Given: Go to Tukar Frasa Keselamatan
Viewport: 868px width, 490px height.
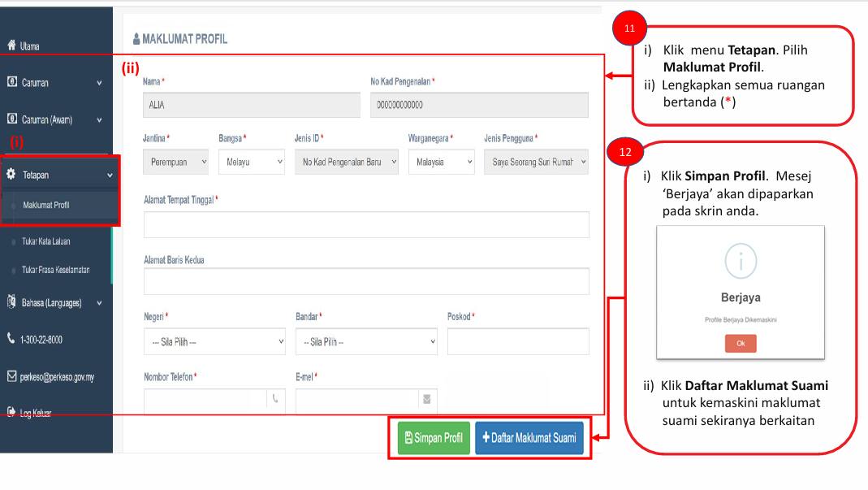Looking at the screenshot, I should click(56, 270).
